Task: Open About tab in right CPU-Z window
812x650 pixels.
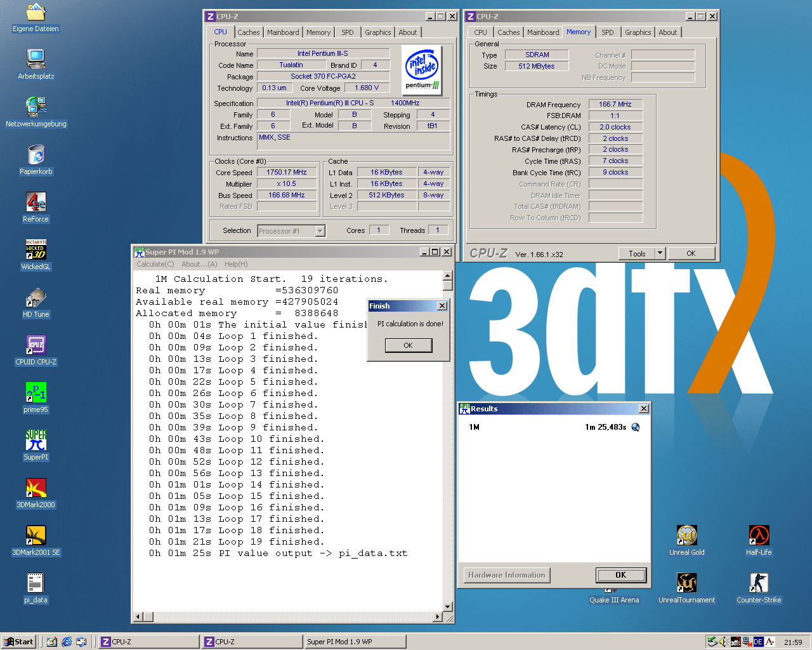Action: pos(668,32)
